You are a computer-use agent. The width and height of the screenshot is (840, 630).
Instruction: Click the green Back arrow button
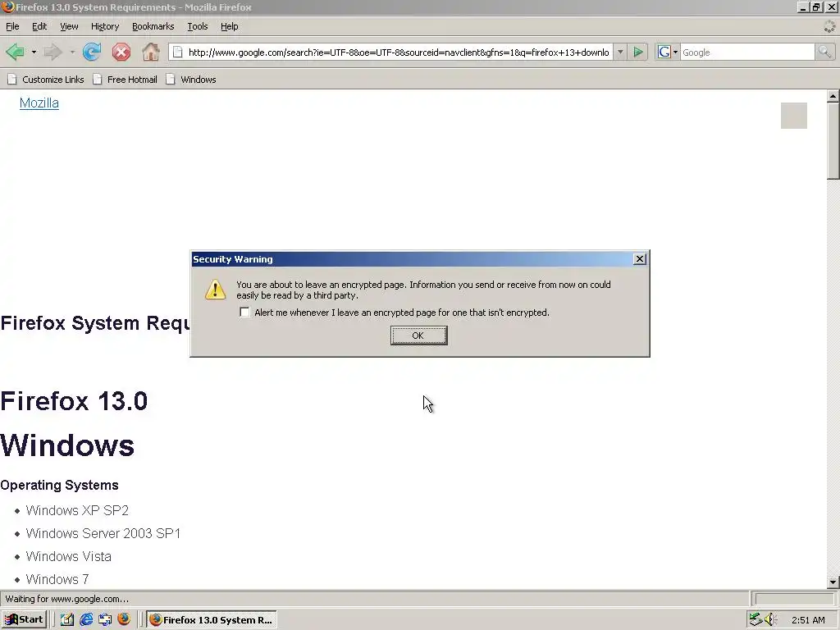point(15,52)
